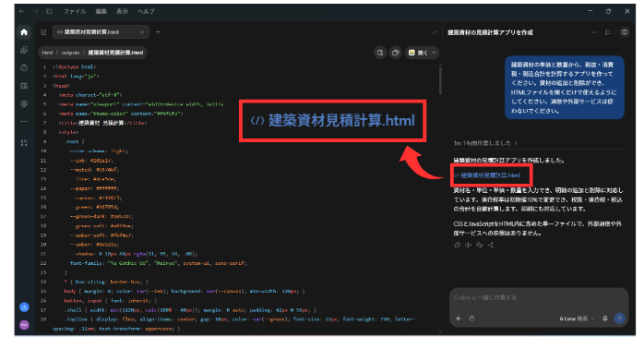Click the share icon under the response
The width and height of the screenshot is (644, 337).
point(491,245)
